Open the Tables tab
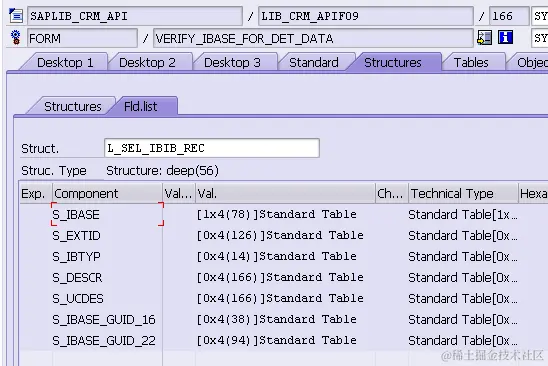548x366 pixels. coord(471,63)
